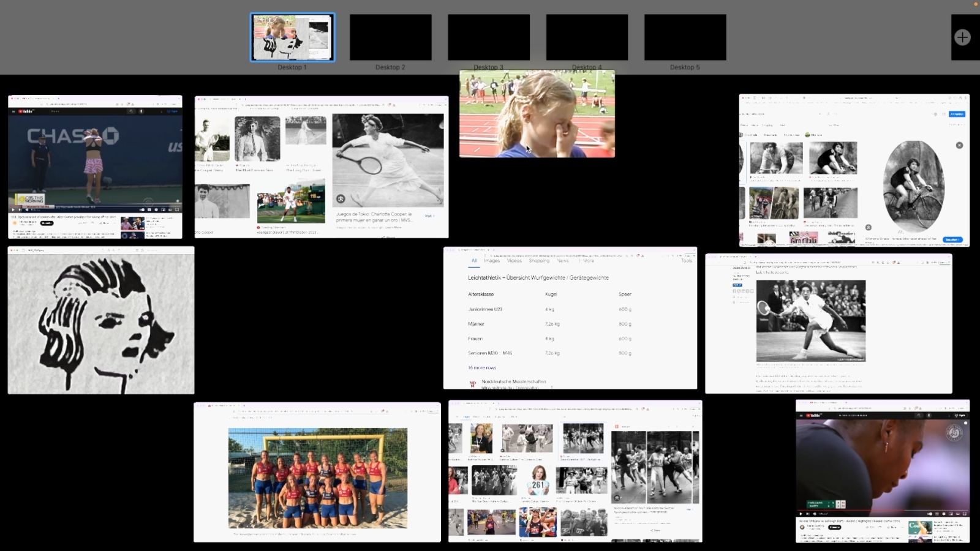Viewport: 980px width, 551px height.
Task: Click the fullscreen icon on the CBS tennis video
Action: pos(177,209)
